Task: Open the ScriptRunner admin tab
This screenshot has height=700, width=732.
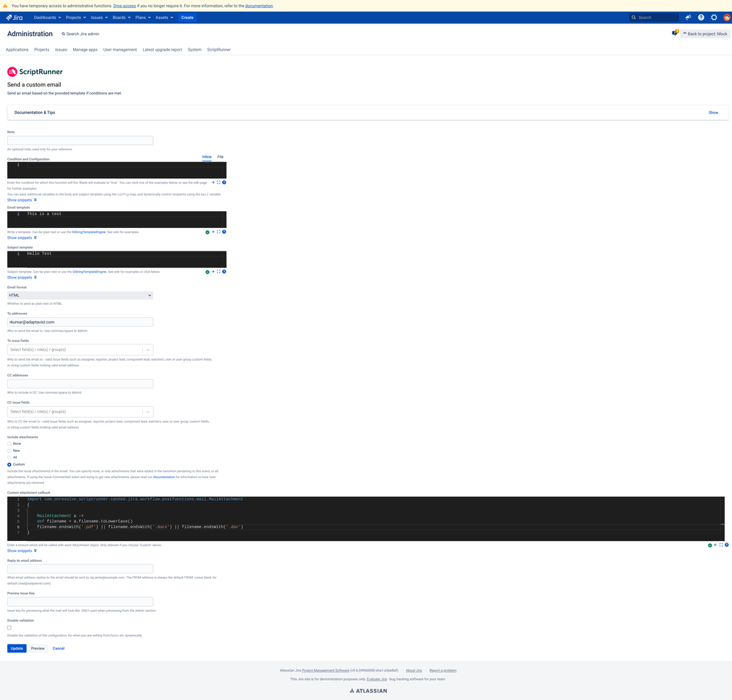Action: tap(219, 50)
